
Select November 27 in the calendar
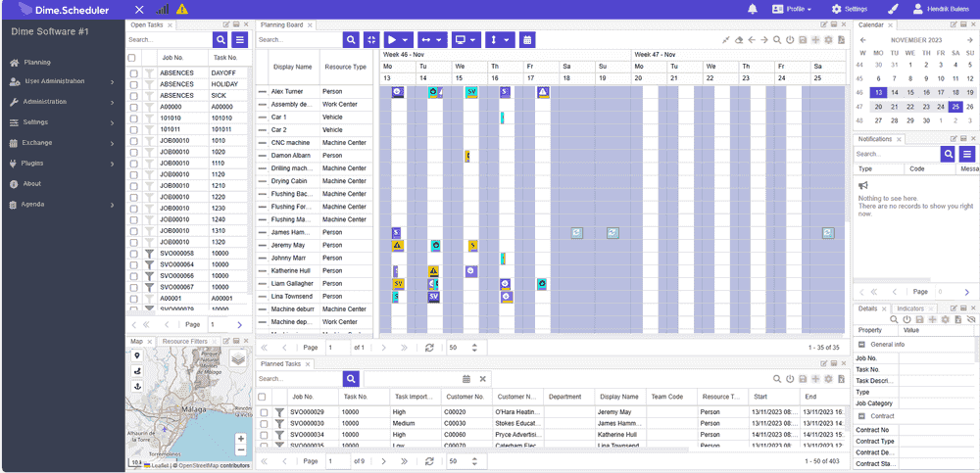tap(878, 120)
